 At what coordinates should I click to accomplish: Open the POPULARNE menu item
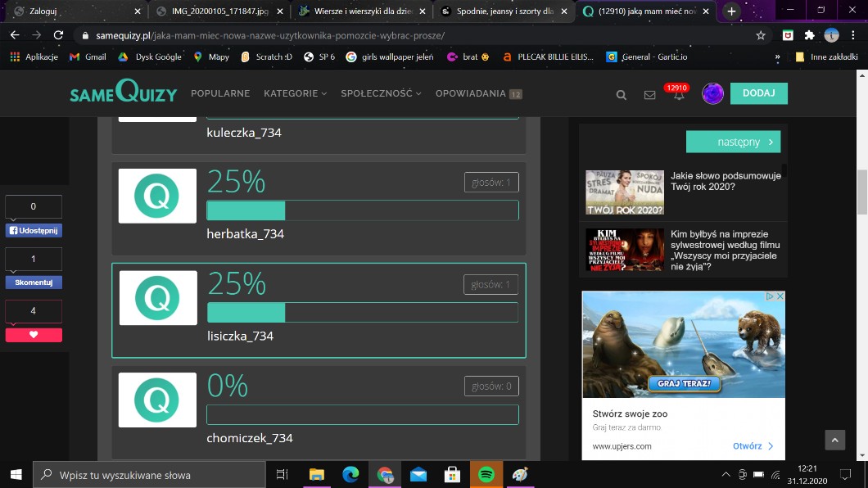click(219, 93)
